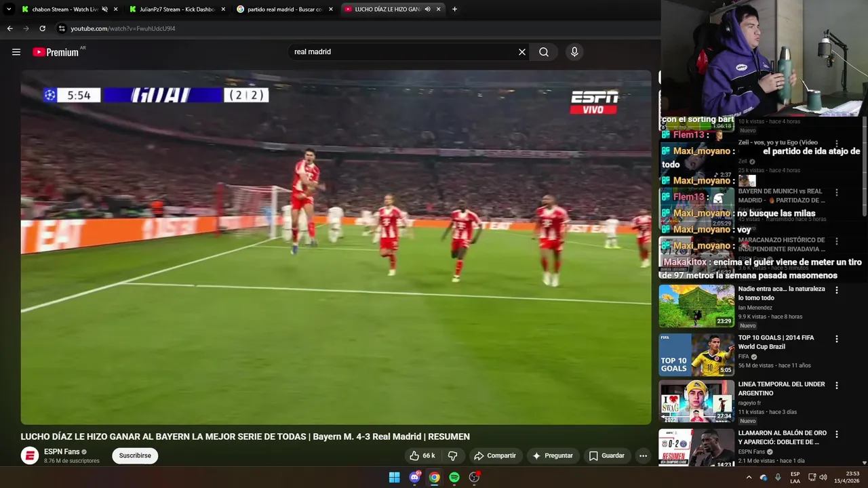Click the video player to pause
This screenshot has height=488, width=868.
point(336,247)
